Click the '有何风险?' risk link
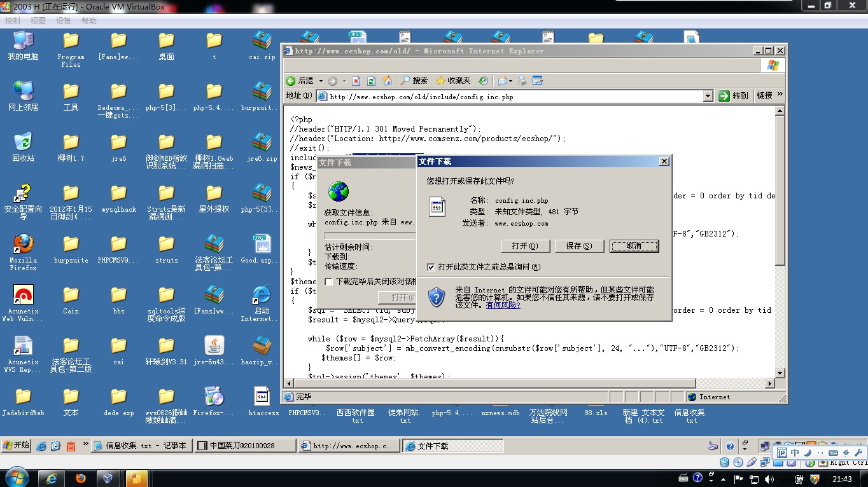 [503, 305]
